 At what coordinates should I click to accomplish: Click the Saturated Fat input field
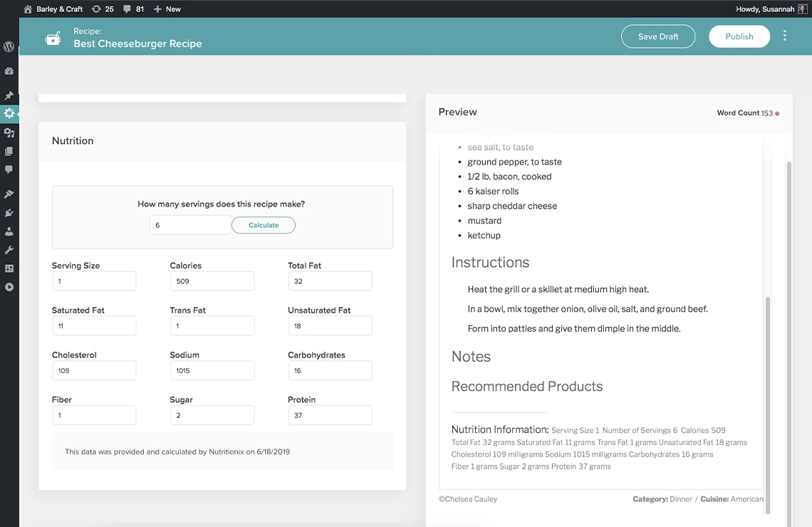[x=94, y=325]
